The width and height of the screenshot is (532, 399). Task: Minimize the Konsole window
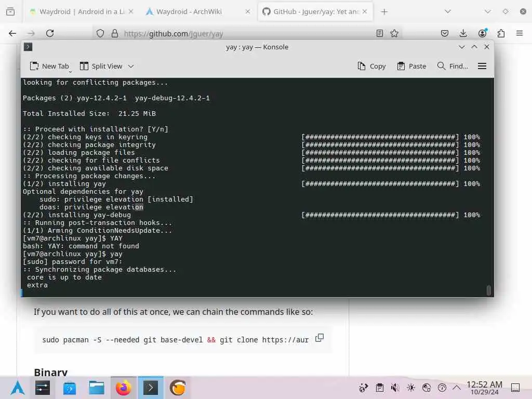point(461,47)
